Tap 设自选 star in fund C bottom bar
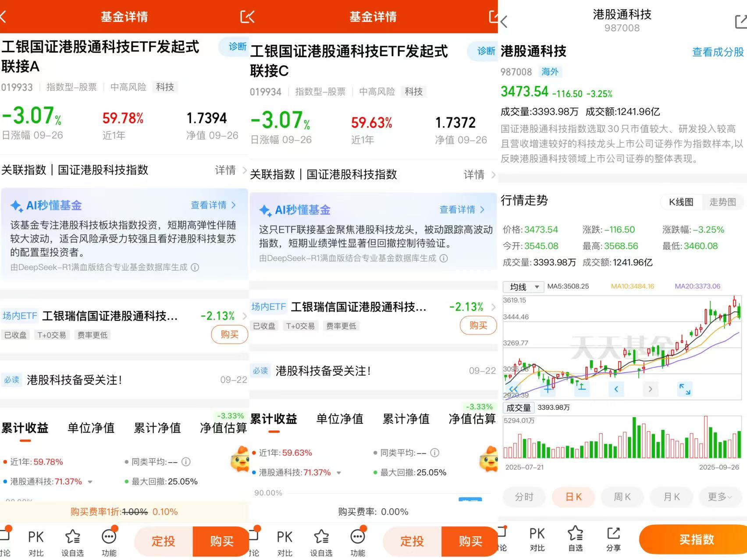Image resolution: width=747 pixels, height=560 pixels. 321,542
